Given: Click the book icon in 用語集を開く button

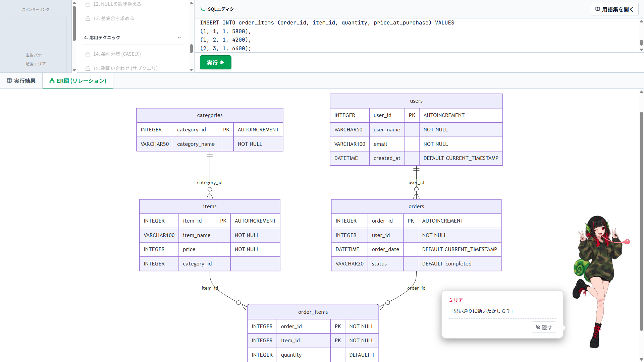Looking at the screenshot, I should [x=598, y=9].
